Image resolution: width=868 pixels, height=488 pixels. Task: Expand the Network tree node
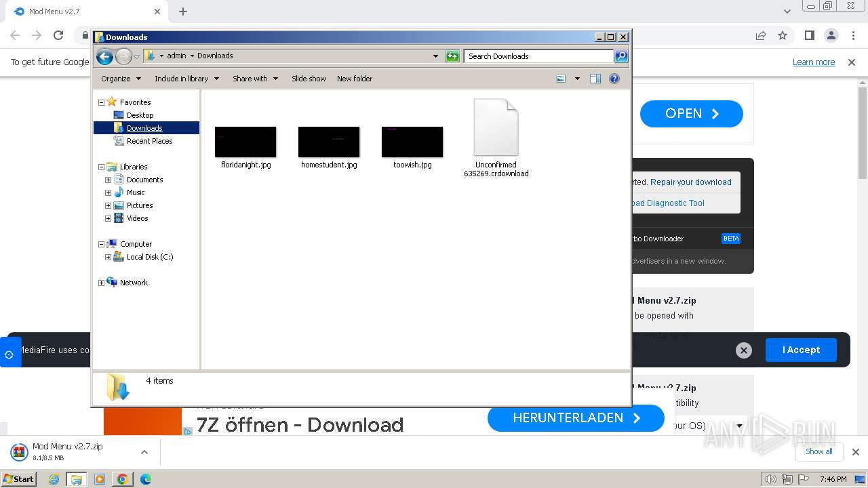pos(101,283)
